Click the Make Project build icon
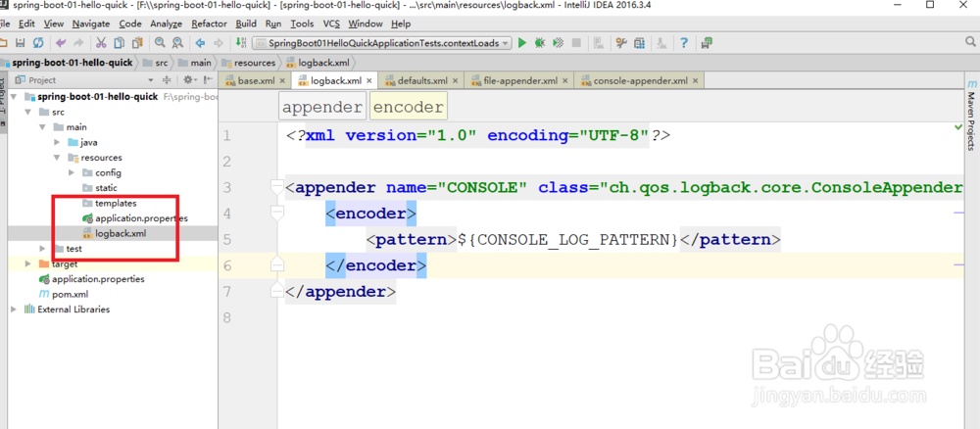The image size is (980, 429). point(241,43)
